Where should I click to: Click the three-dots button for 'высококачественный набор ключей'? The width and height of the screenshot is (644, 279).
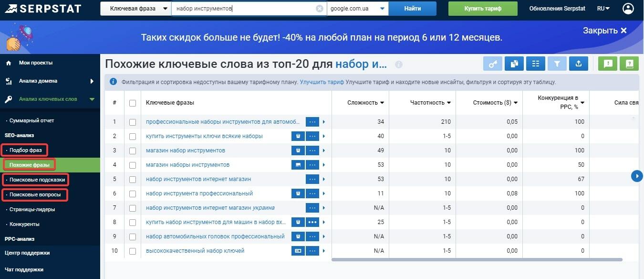(x=312, y=251)
